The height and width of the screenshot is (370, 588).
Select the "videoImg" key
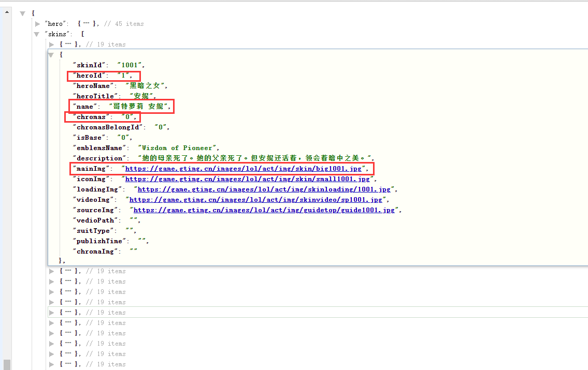coord(93,200)
